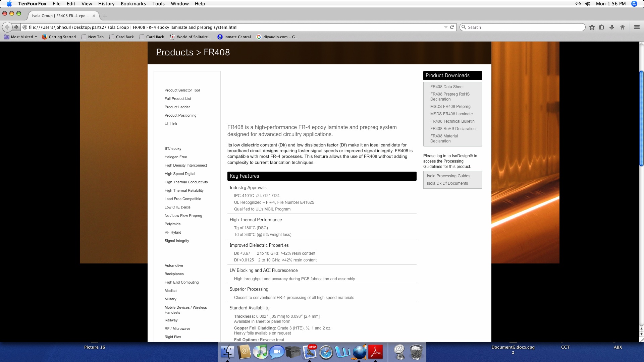Screen dimensions: 644x362
Task: Open the hamburger menu in TenFourFox
Action: [637, 27]
